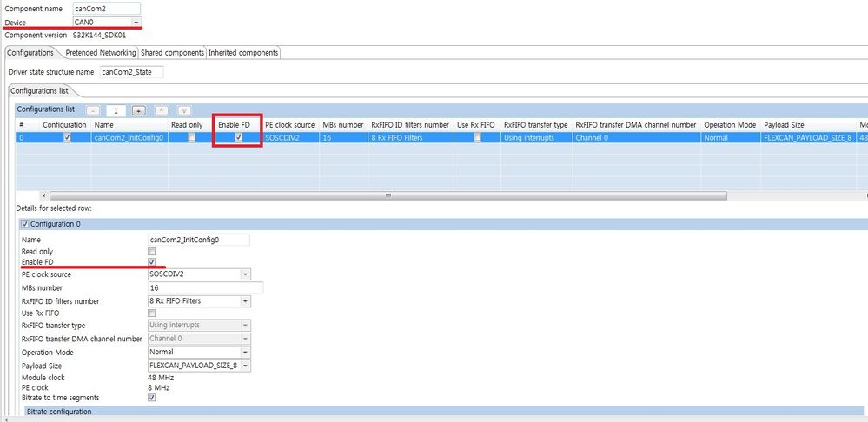Select canCom2_InitConfig0 name cell in table
Viewport: 868px width, 422px height.
coord(129,138)
